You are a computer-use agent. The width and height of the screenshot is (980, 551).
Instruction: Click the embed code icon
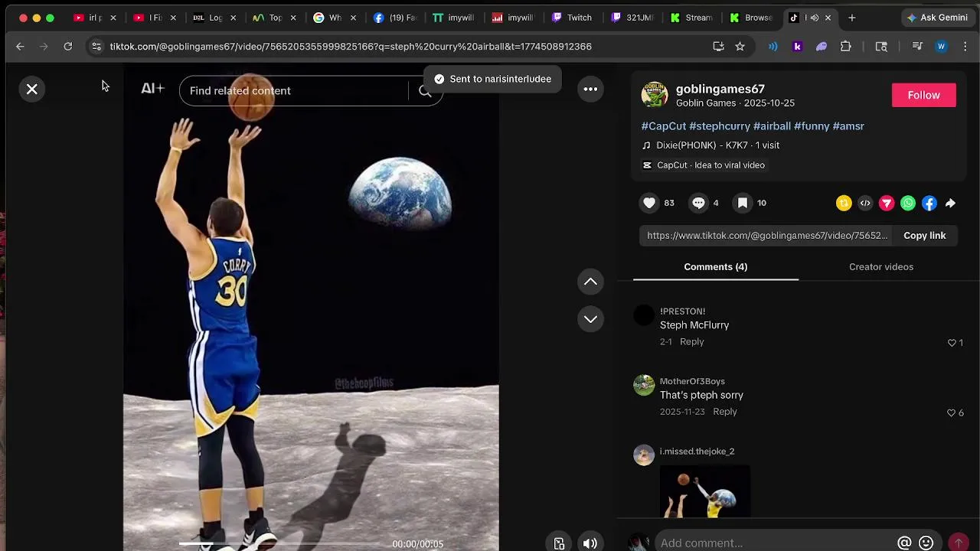[x=865, y=203]
